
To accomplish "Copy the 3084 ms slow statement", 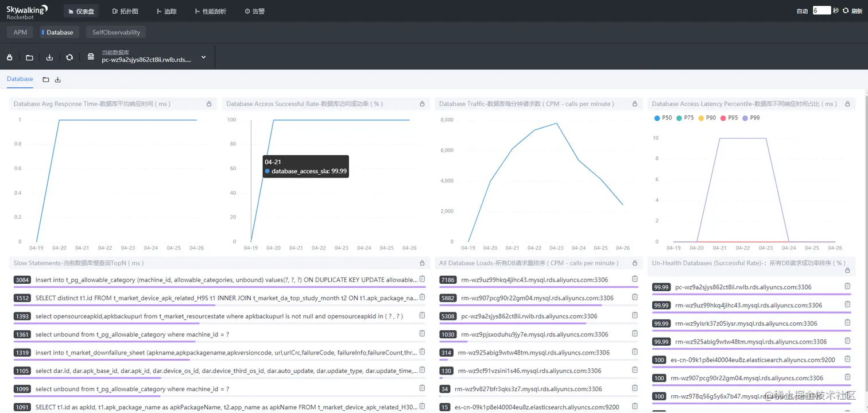I will pos(422,279).
